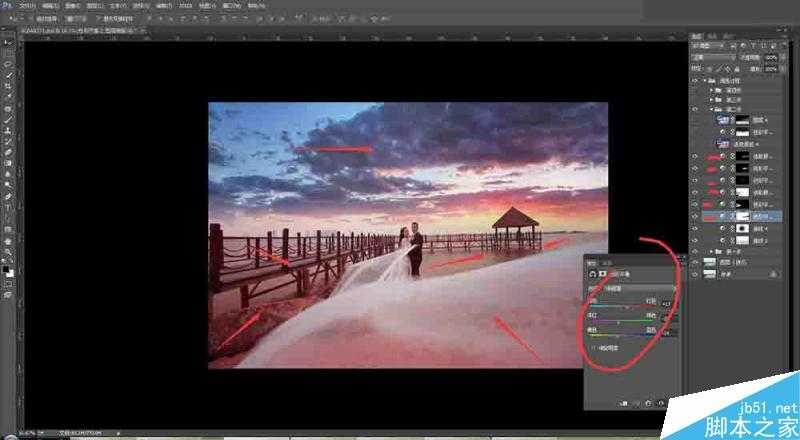
Task: Expand the collapsed layer group above Background
Action: click(711, 251)
